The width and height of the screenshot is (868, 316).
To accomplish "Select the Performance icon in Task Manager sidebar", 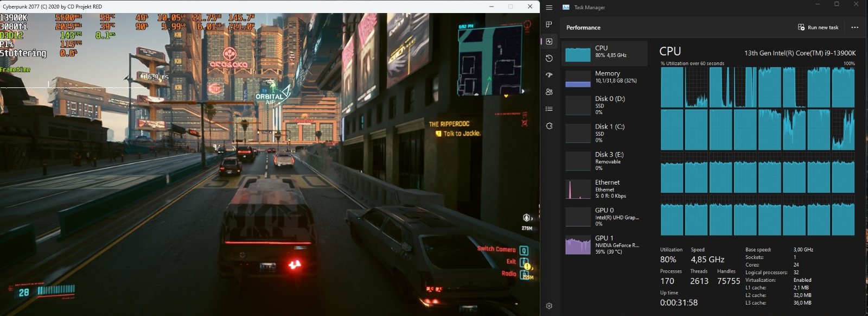I will point(549,41).
